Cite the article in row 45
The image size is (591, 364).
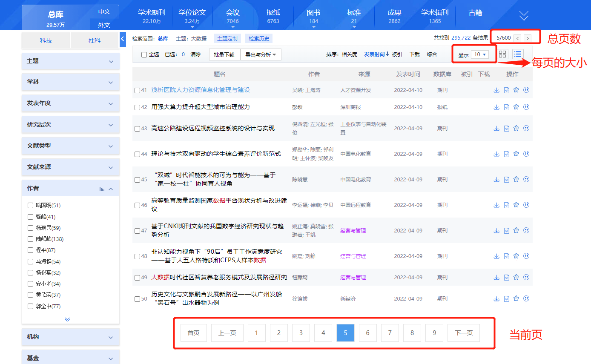pyautogui.click(x=526, y=179)
